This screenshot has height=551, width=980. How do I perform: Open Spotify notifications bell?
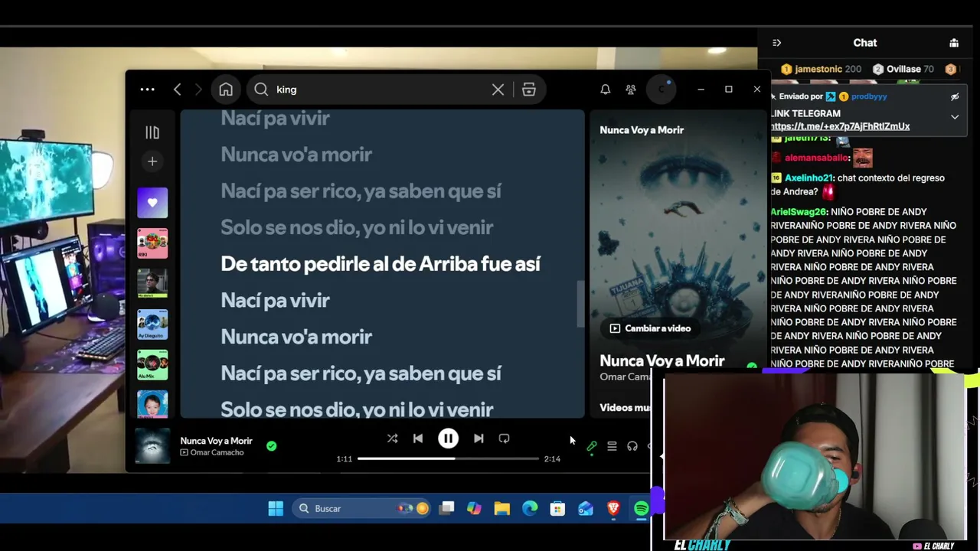point(605,90)
